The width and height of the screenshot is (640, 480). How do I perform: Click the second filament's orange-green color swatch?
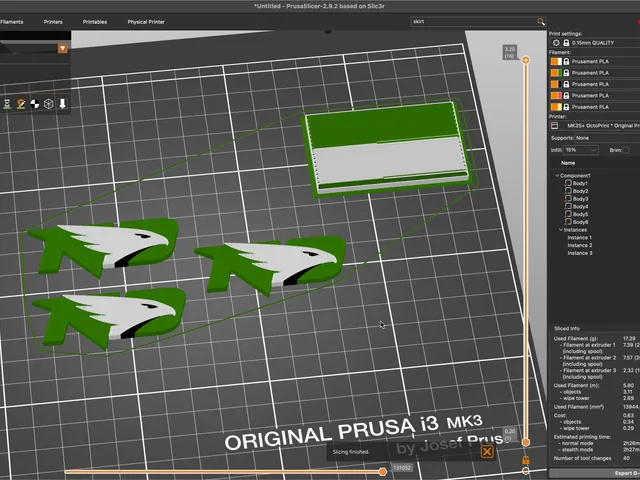point(556,73)
